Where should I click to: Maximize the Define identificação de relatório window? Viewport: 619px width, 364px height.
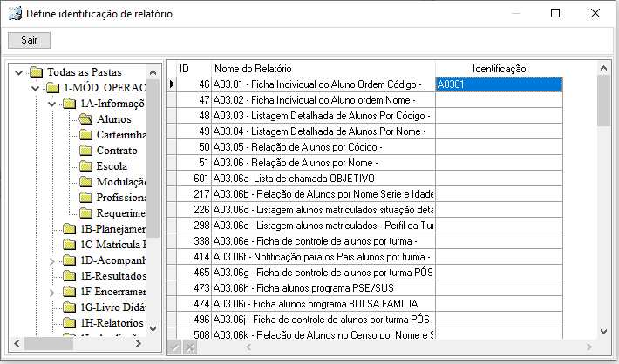pos(555,13)
